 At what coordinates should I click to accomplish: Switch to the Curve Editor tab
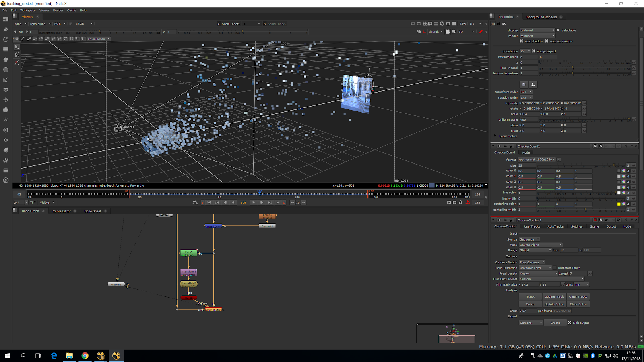point(62,211)
